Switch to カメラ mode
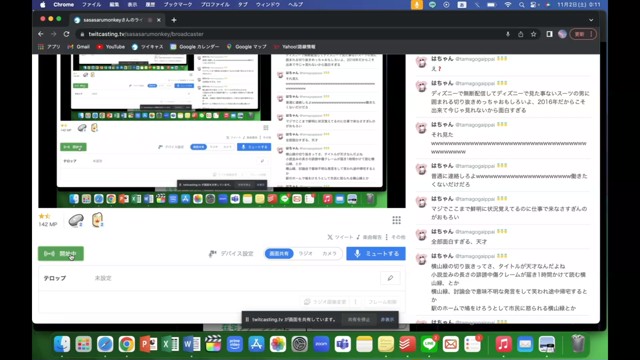640x360 pixels. [x=329, y=253]
